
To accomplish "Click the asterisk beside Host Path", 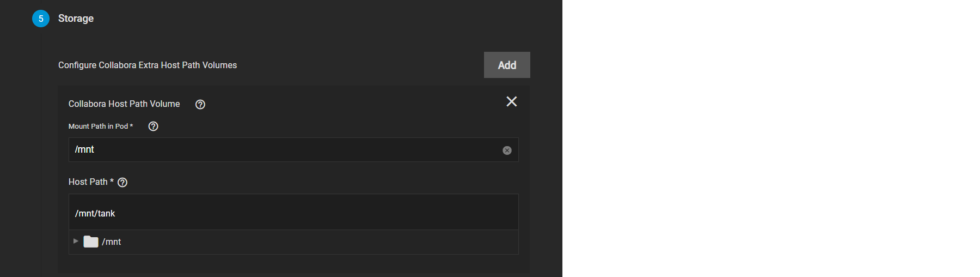I will point(112,181).
